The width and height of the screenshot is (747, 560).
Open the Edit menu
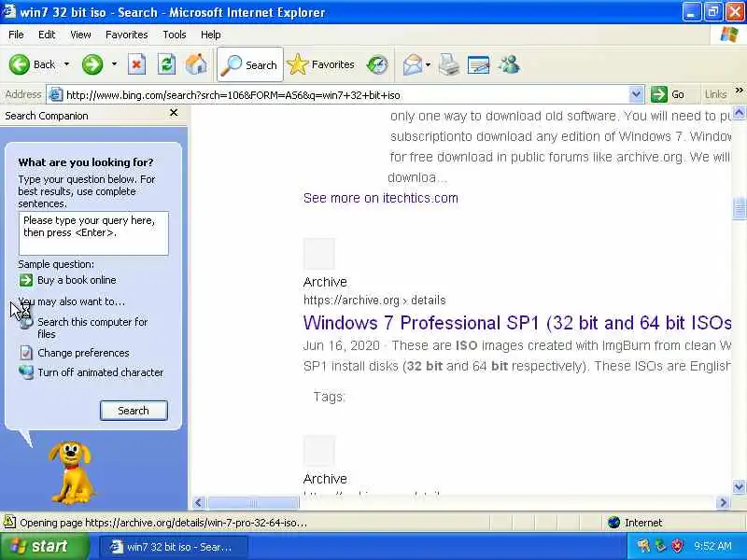point(47,35)
